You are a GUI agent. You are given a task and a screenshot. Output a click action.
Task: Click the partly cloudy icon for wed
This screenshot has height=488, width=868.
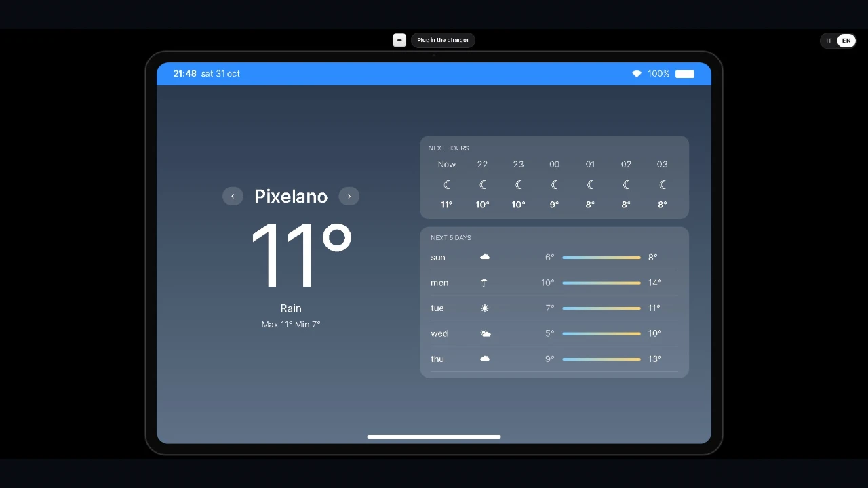(486, 333)
